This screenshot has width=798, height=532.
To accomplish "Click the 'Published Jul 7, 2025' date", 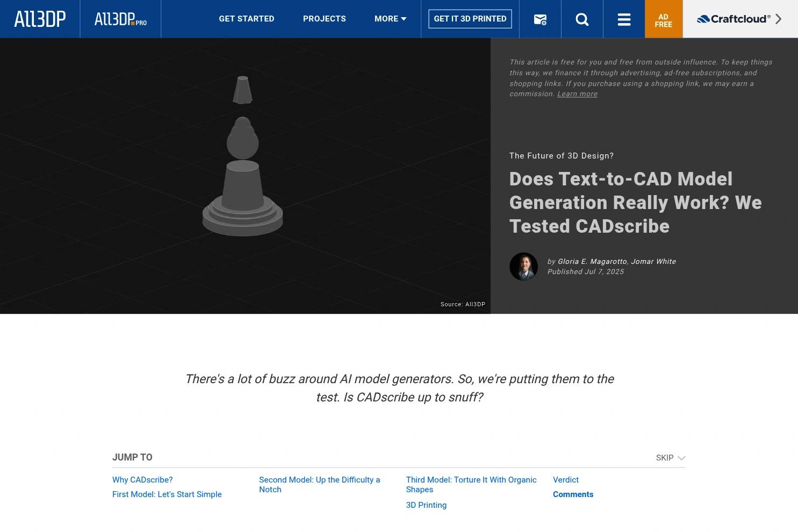I will [x=586, y=272].
